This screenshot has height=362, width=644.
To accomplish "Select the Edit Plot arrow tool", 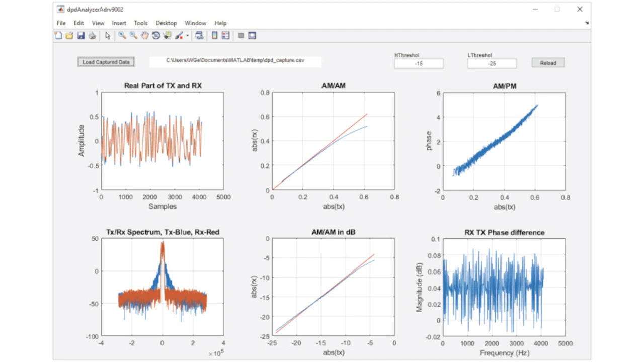I will [107, 36].
